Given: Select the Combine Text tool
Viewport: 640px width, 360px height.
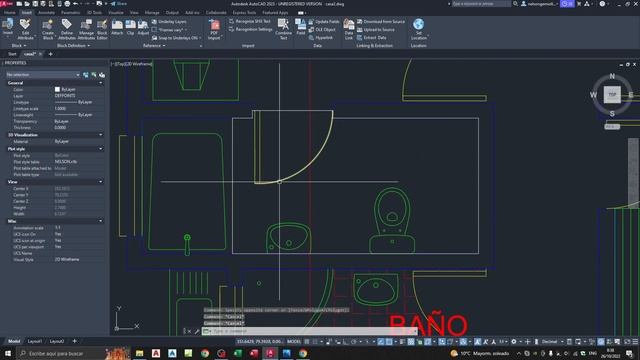Looking at the screenshot, I should 283,29.
